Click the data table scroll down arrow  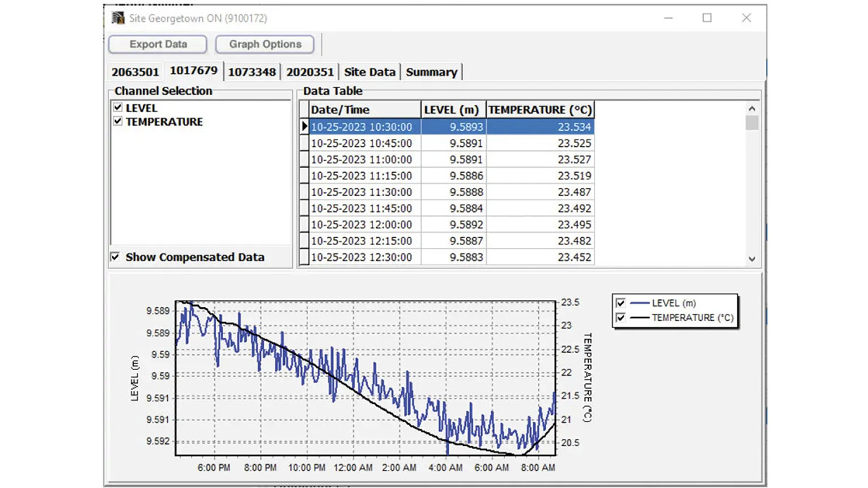click(x=752, y=259)
